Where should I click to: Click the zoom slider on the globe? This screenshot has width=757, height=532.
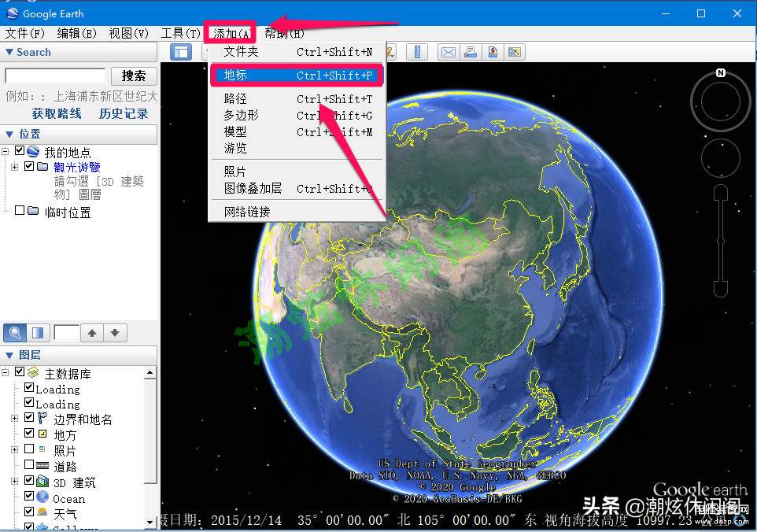(720, 240)
